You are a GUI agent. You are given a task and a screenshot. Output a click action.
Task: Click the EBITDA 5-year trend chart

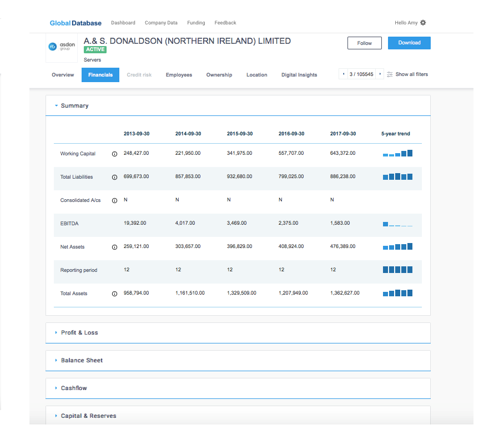coord(397,224)
